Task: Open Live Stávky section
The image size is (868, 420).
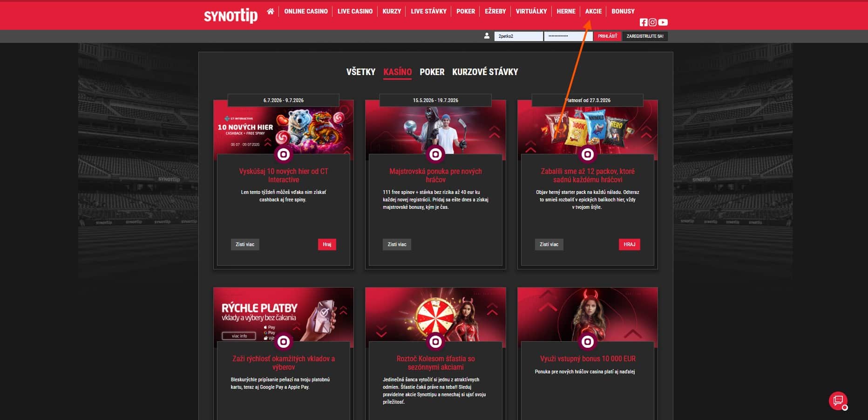Action: click(x=428, y=11)
